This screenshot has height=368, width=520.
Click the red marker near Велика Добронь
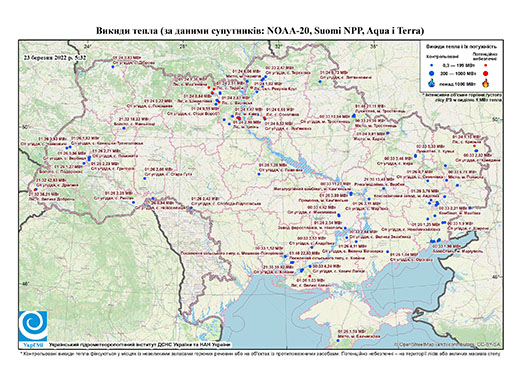35,190
